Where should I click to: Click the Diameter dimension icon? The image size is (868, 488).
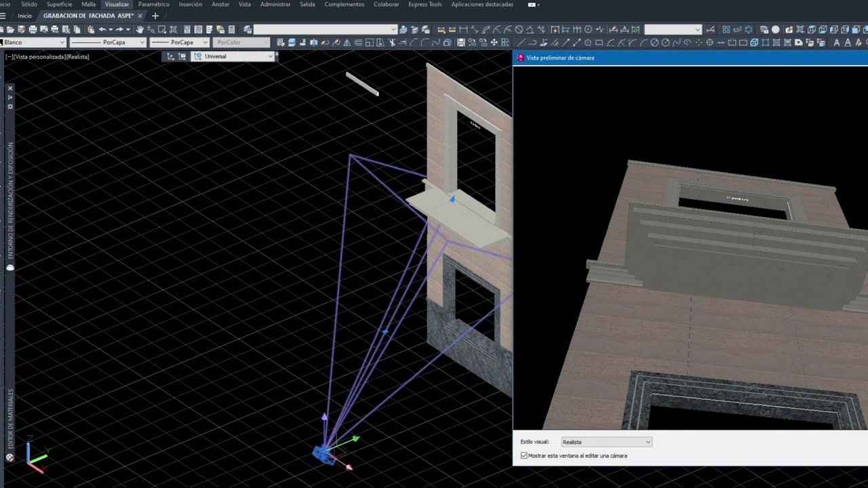519,30
